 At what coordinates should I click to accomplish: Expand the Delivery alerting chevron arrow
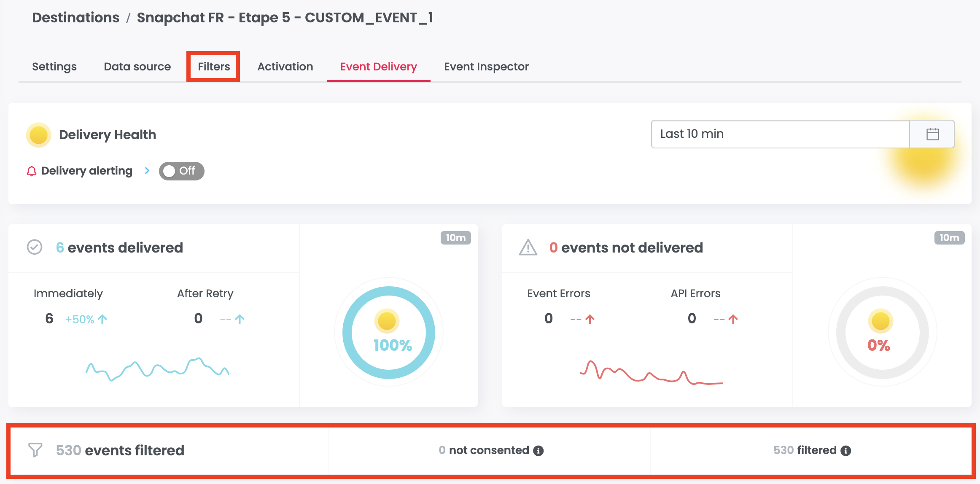pyautogui.click(x=147, y=171)
